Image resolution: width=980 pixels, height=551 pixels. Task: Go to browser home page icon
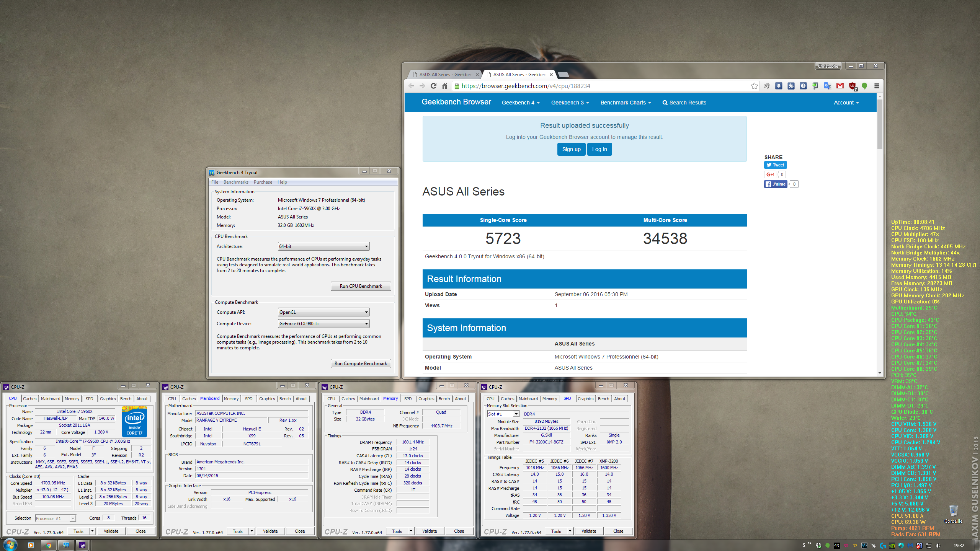pos(444,86)
